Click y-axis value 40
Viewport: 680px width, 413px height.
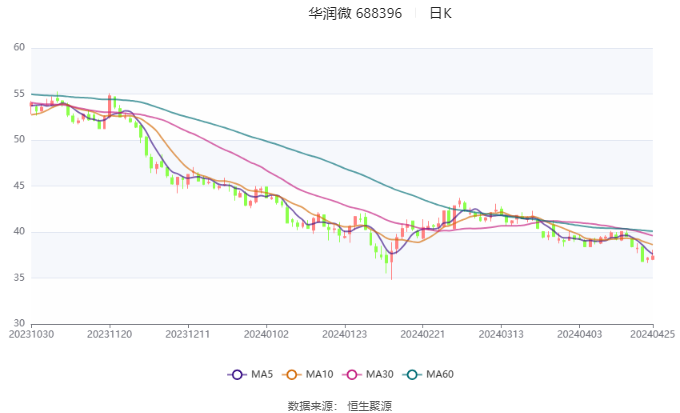pos(19,231)
